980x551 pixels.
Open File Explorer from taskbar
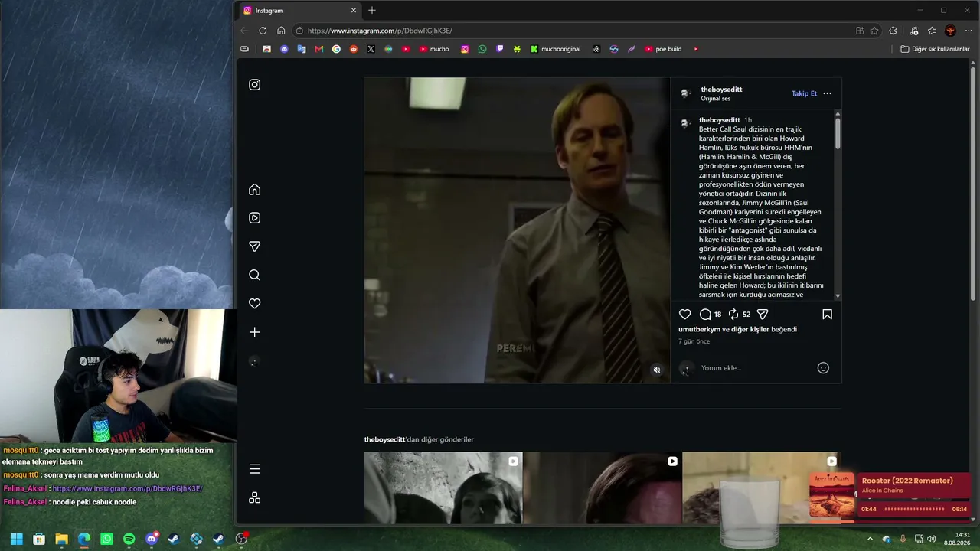click(62, 539)
